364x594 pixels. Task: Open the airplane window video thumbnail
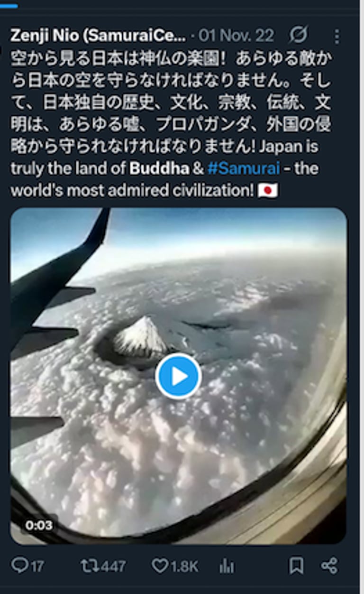178,376
